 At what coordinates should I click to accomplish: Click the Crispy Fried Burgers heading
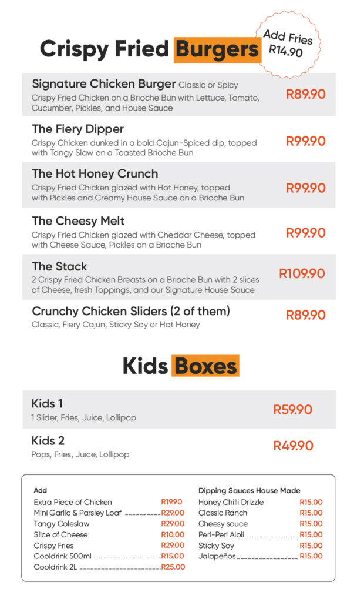pyautogui.click(x=150, y=49)
